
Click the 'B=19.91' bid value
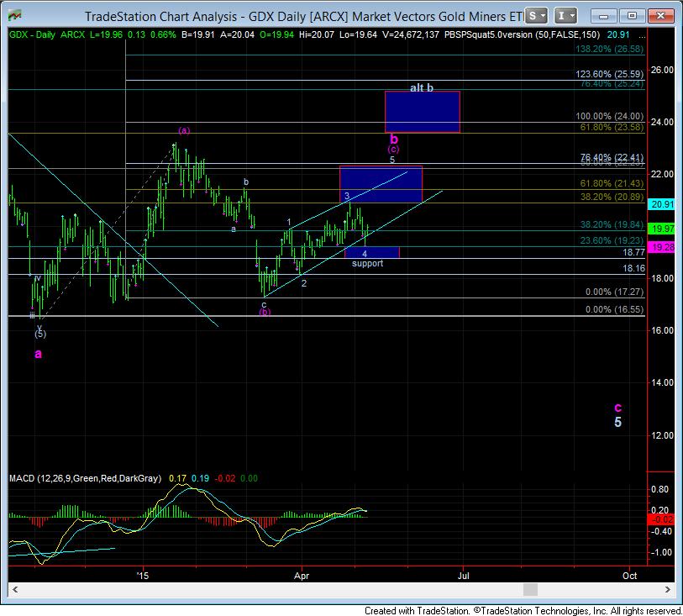(x=197, y=34)
